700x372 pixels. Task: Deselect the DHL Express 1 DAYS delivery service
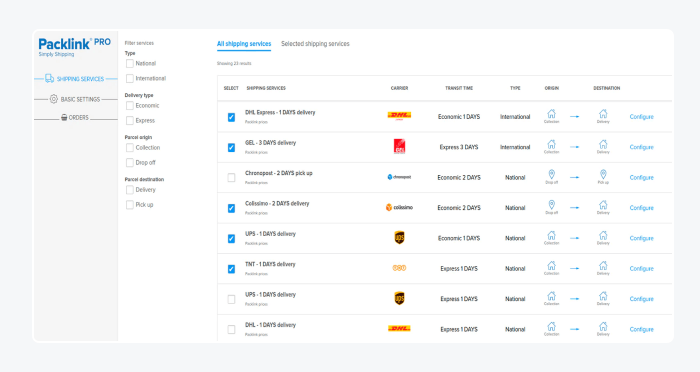click(231, 117)
